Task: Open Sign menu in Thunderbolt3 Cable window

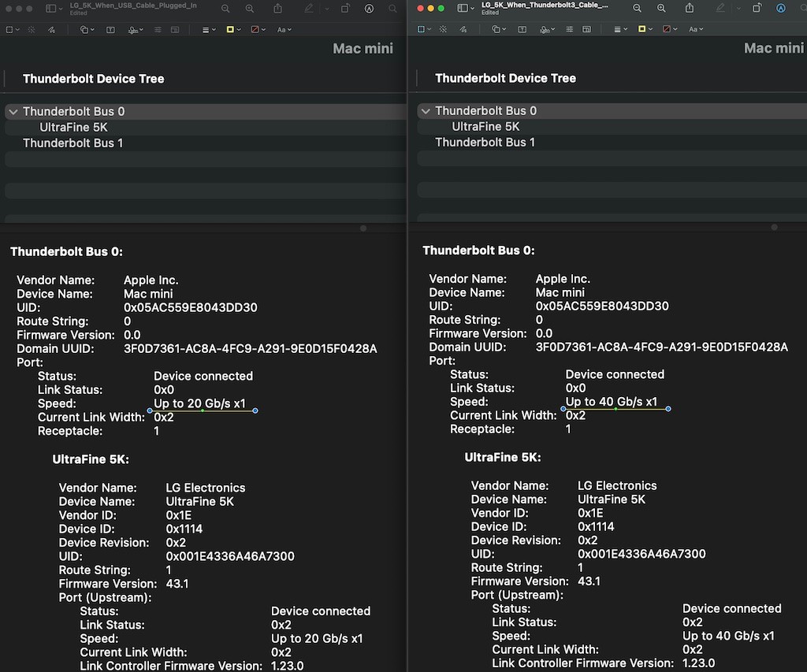Action: pos(547,29)
